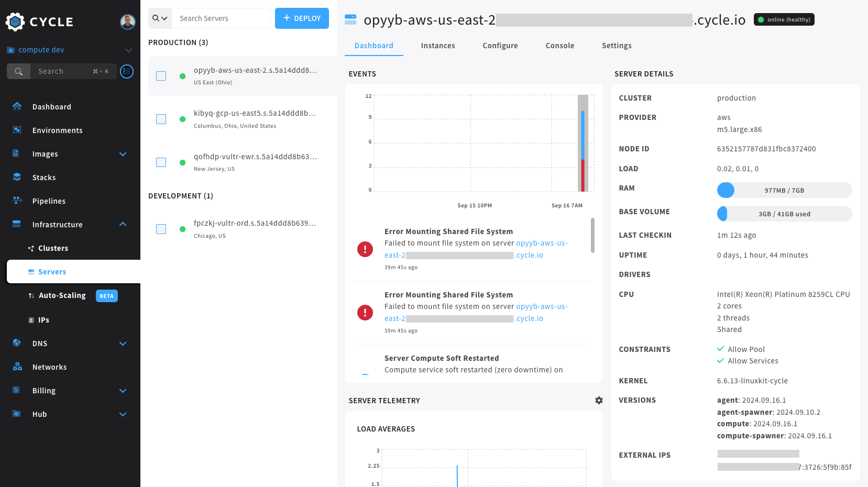Click the Infrastructure server icon
868x487 pixels.
pyautogui.click(x=17, y=224)
